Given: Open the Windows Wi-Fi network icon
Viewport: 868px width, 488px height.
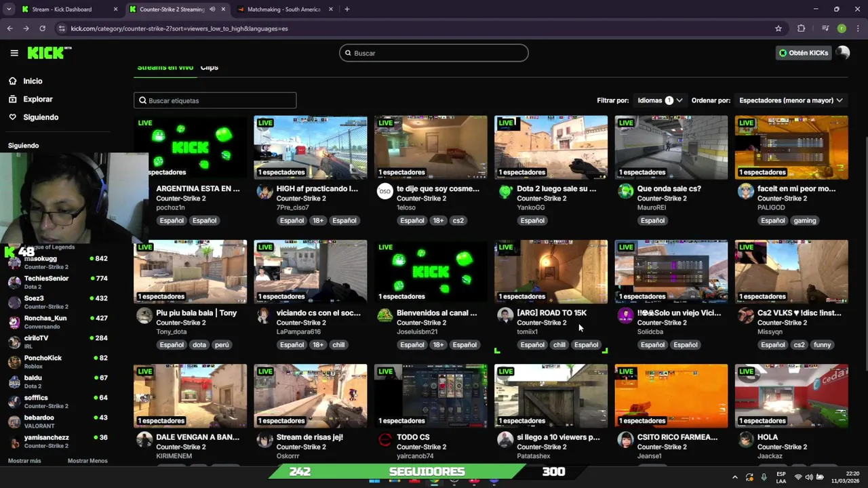Looking at the screenshot, I should pyautogui.click(x=797, y=477).
